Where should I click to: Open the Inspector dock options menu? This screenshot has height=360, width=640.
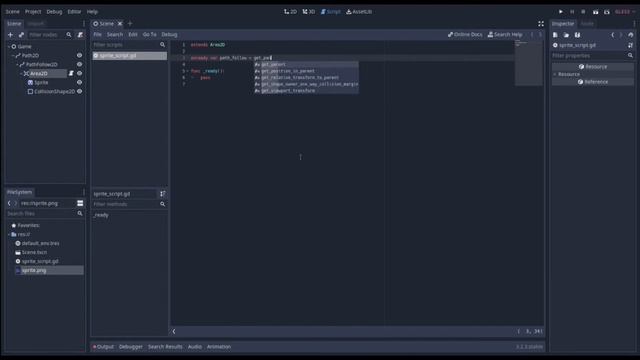[x=634, y=24]
